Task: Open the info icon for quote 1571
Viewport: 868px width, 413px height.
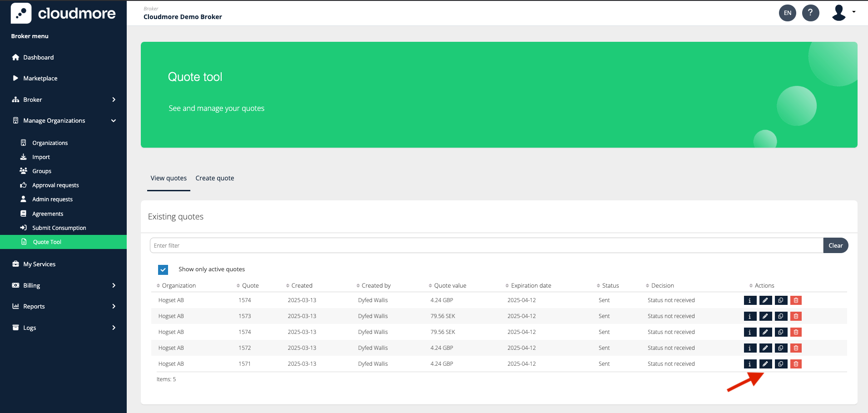Action: 749,363
